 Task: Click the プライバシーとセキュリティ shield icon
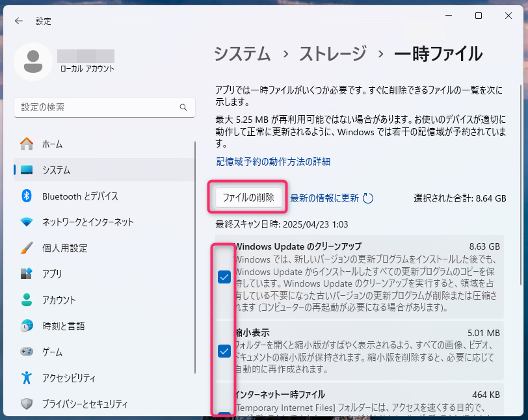[27, 404]
